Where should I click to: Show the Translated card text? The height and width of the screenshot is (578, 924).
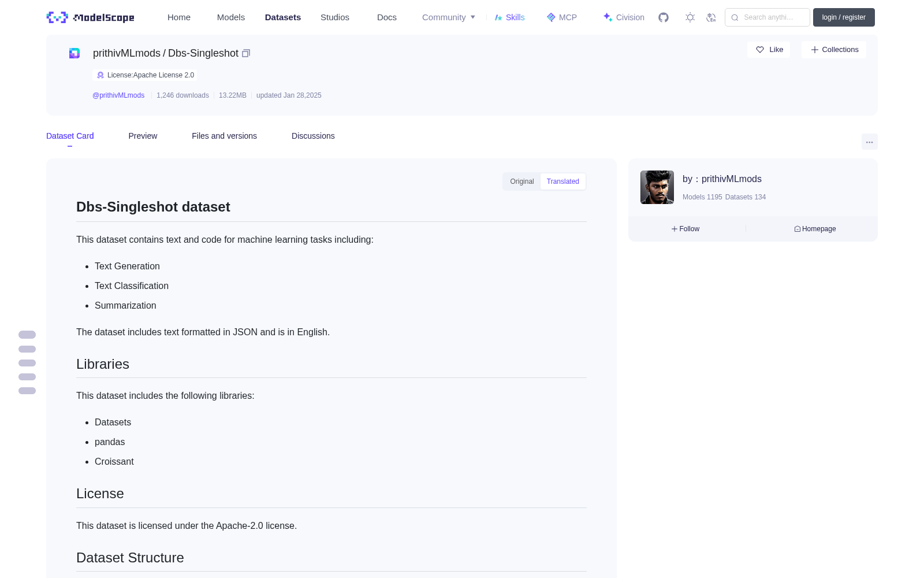pos(563,181)
